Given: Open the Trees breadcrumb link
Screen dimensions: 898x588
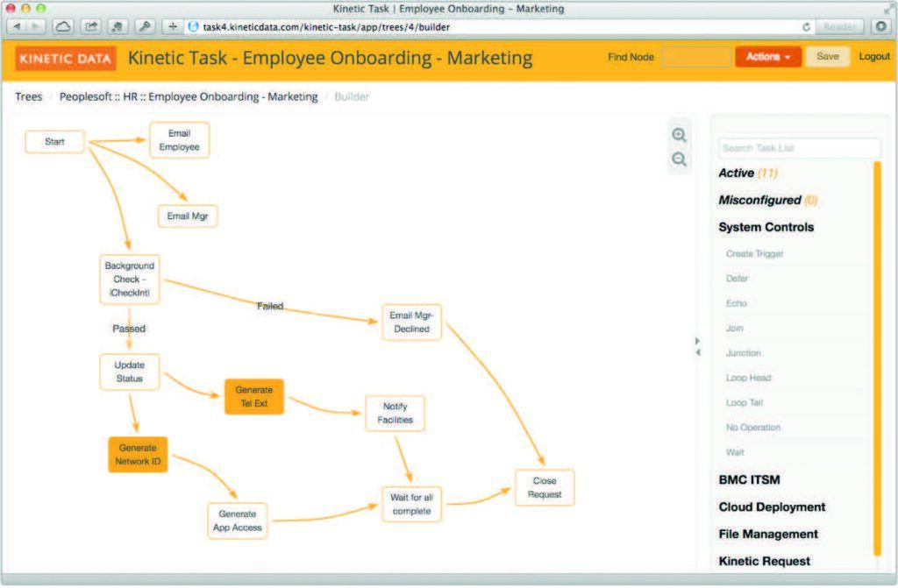Looking at the screenshot, I should [28, 96].
